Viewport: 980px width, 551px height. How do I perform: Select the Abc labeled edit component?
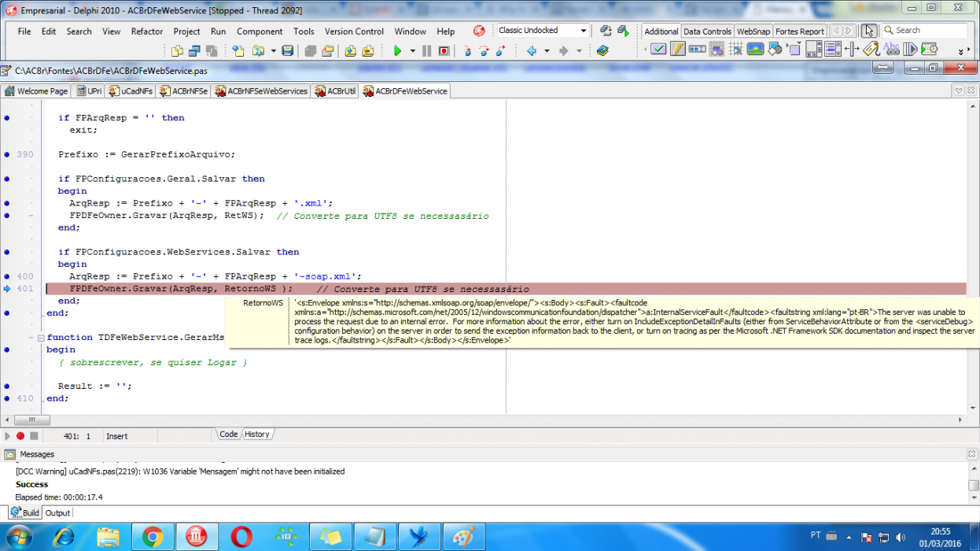(891, 49)
